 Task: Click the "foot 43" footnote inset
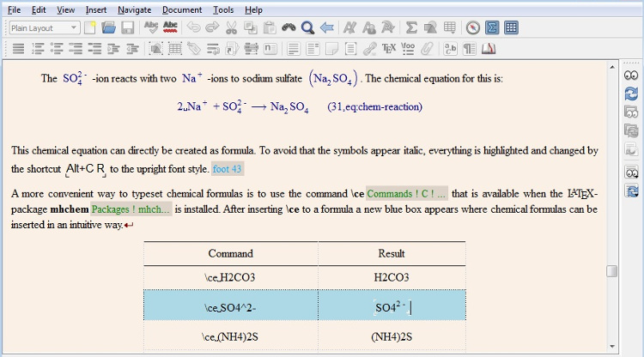coord(228,169)
